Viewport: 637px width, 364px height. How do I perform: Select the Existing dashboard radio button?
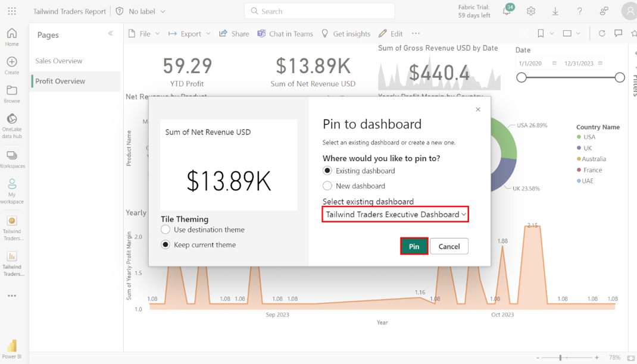(x=327, y=171)
